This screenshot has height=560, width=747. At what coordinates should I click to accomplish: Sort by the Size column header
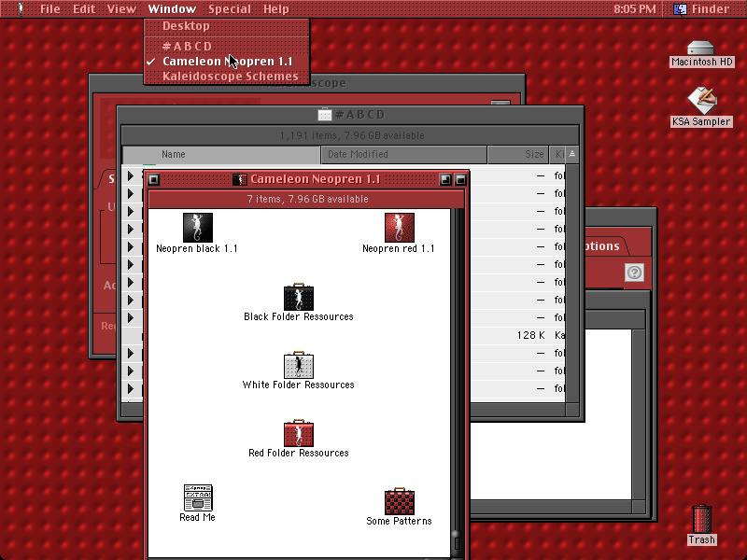click(x=518, y=154)
